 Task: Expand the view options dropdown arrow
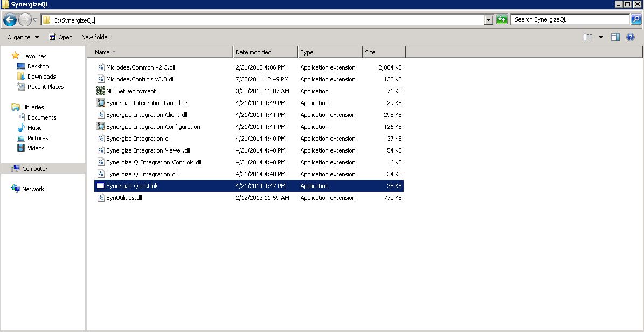[601, 37]
